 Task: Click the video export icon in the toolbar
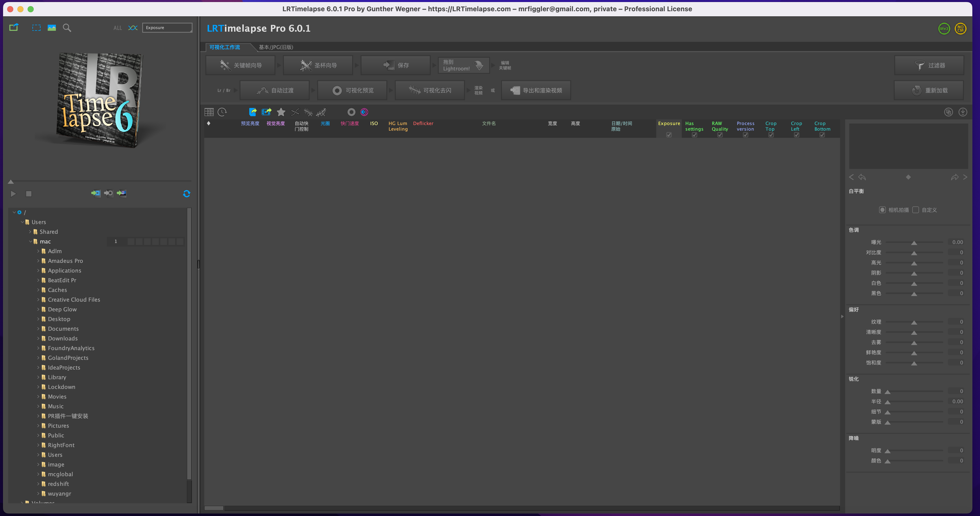[267, 112]
